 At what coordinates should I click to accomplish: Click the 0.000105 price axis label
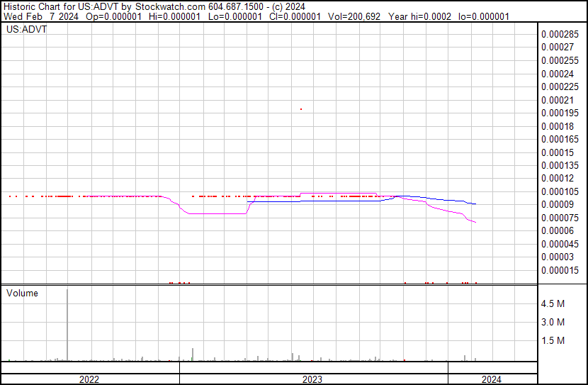(560, 191)
